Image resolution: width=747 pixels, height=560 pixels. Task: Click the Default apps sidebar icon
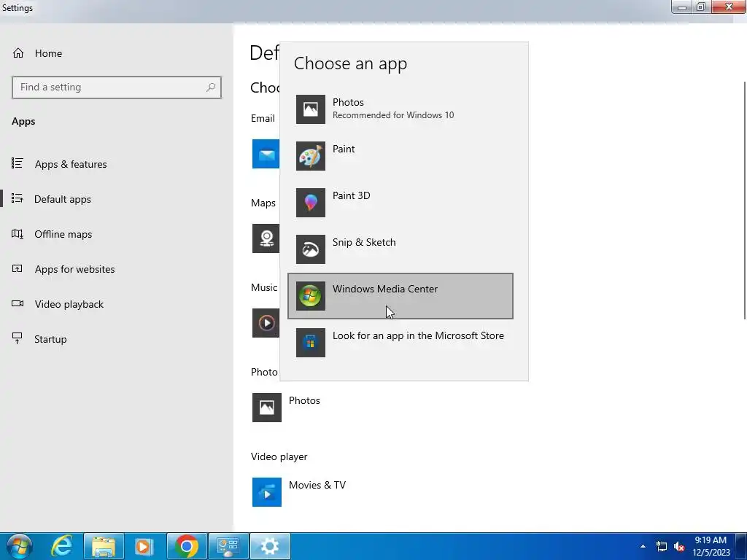coord(18,198)
